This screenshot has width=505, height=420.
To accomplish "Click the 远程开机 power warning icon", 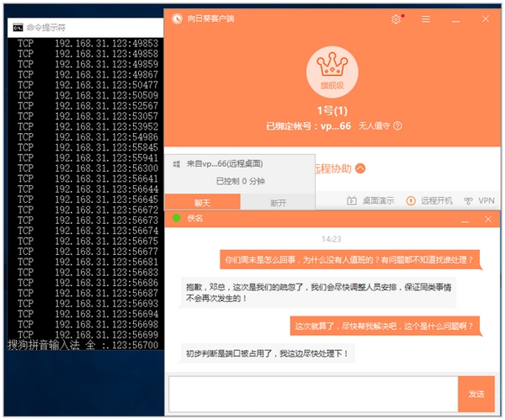I will tap(411, 200).
